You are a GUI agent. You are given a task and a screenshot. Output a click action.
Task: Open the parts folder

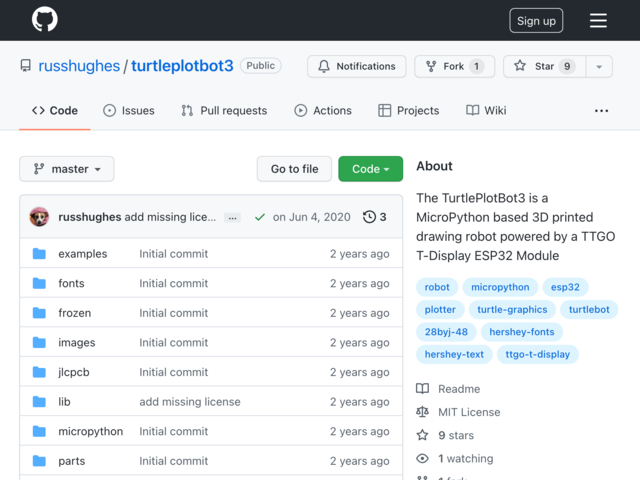(72, 461)
